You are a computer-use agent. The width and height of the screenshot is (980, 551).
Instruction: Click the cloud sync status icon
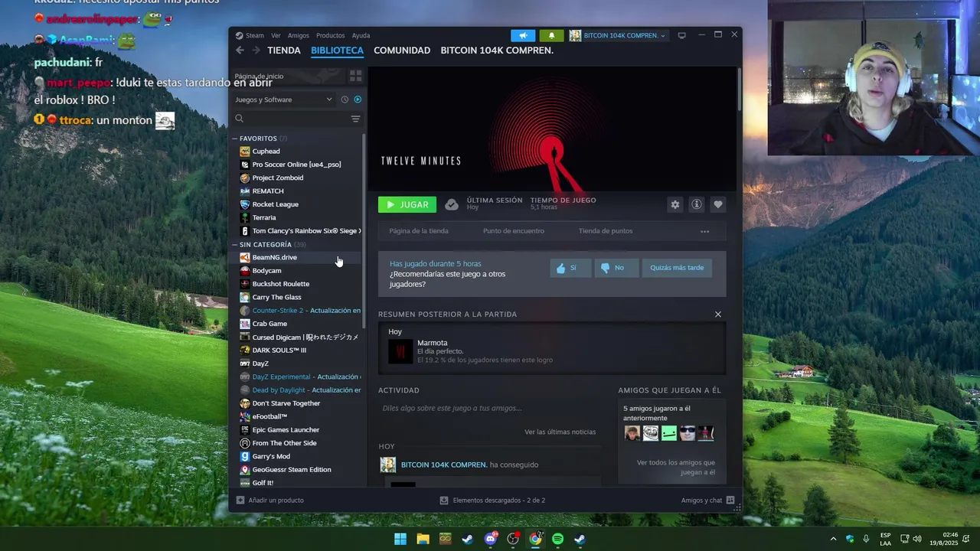(452, 204)
